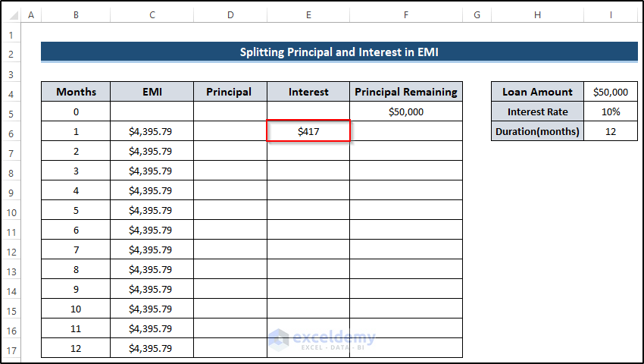Click the month 12 EMI cell
Viewport: 644px width, 364px height.
point(152,348)
